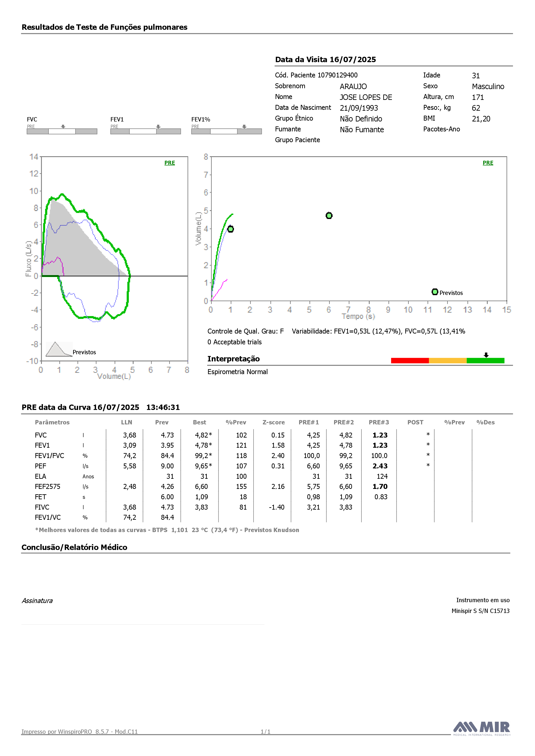The width and height of the screenshot is (535, 756).
Task: Click the Z-score column header
Action: pos(274,422)
